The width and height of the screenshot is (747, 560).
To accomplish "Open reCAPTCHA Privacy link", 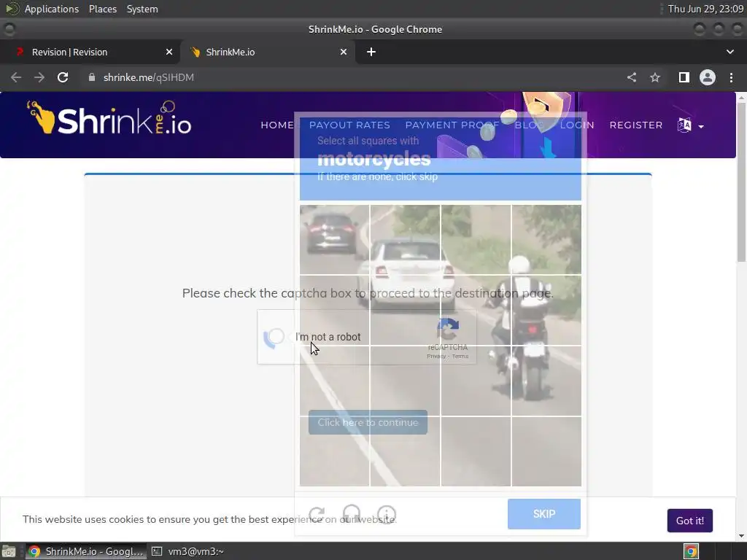I will point(436,356).
